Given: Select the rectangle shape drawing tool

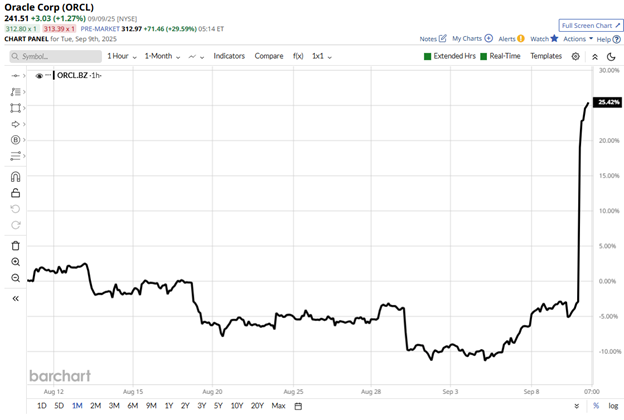Looking at the screenshot, I should click(15, 107).
